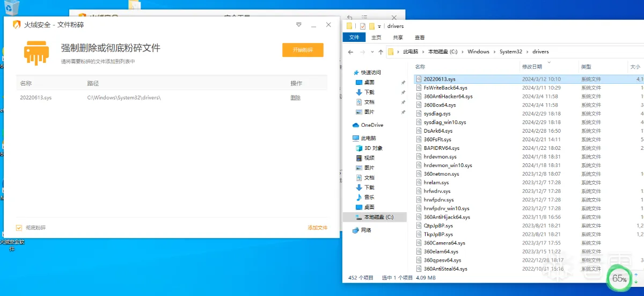
Task: Click the 3D 对象 cube icon in sidebar
Action: tap(359, 148)
